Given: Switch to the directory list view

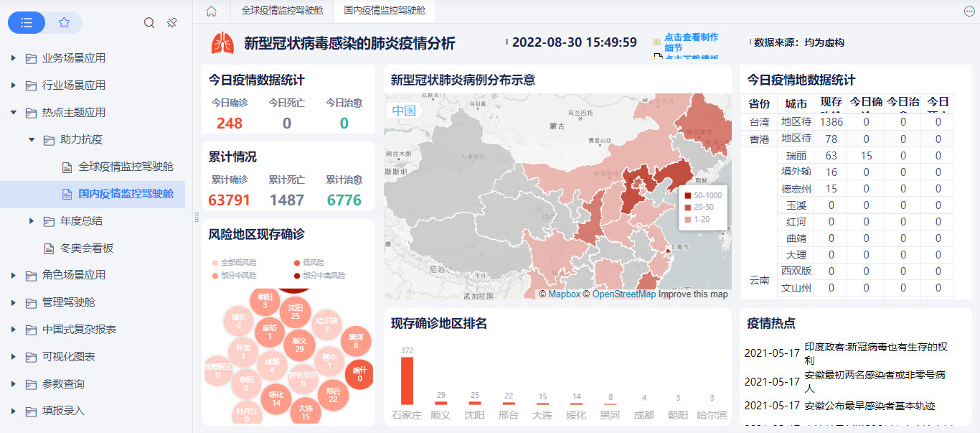Looking at the screenshot, I should click(x=27, y=23).
